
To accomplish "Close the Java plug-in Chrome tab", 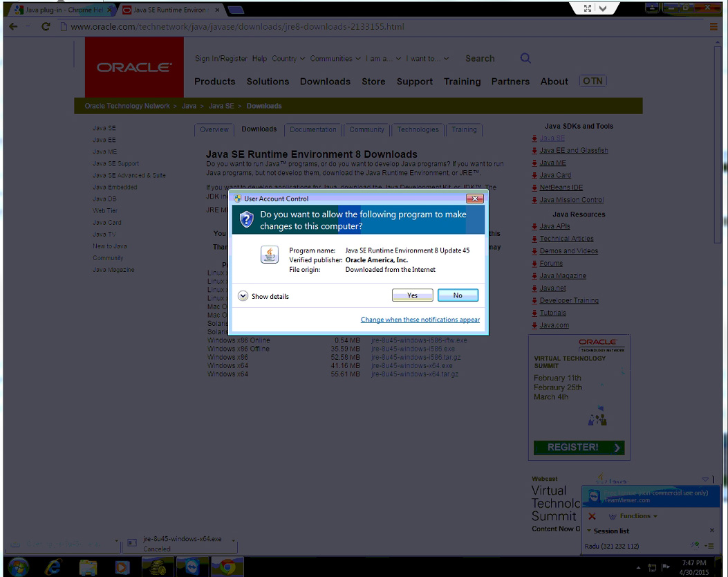I will pyautogui.click(x=109, y=9).
